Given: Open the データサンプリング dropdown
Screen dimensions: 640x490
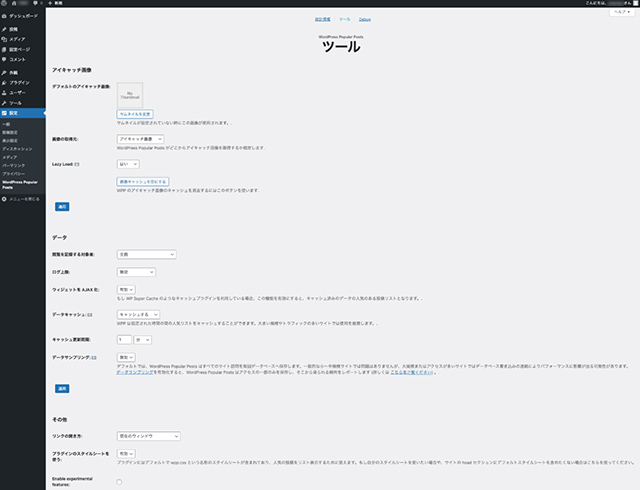Looking at the screenshot, I should click(x=126, y=357).
